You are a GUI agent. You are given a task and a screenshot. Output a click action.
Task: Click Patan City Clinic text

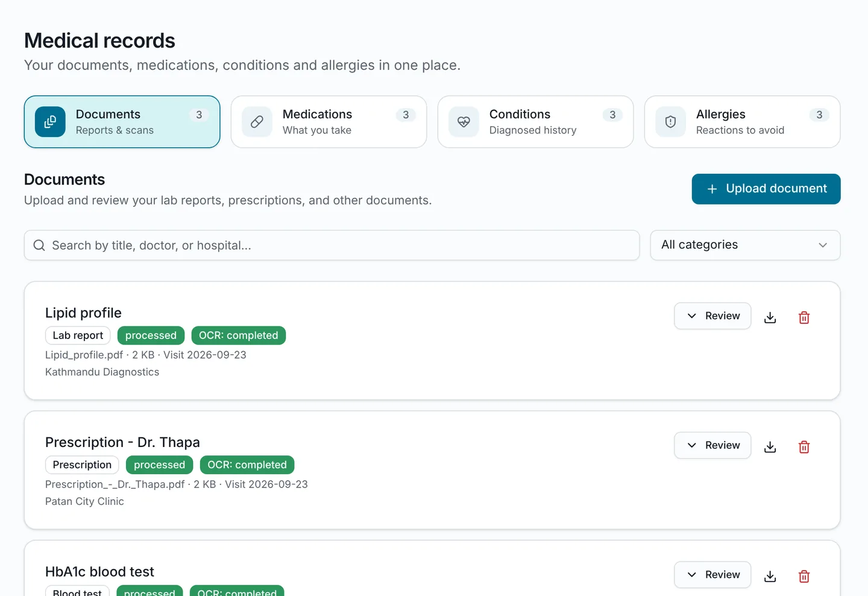[84, 501]
